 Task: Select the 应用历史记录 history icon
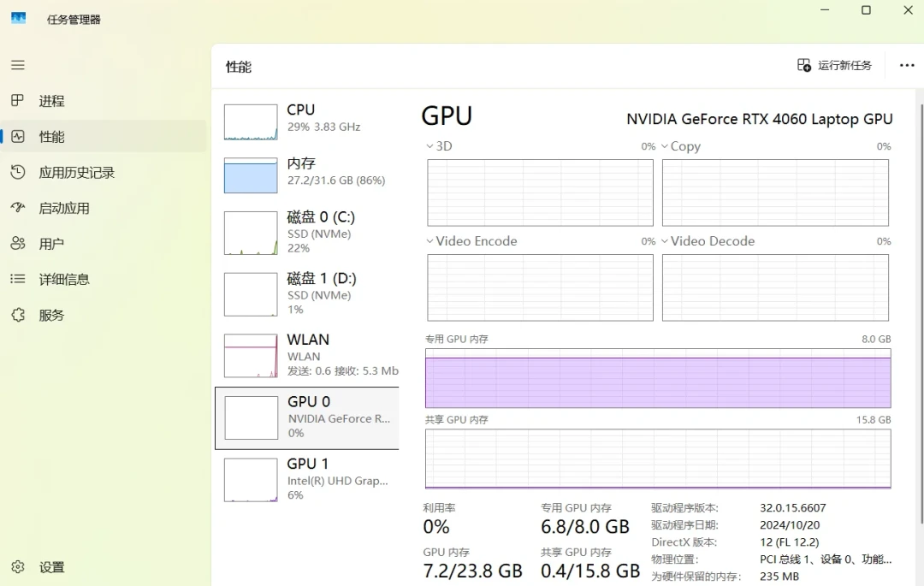point(18,172)
